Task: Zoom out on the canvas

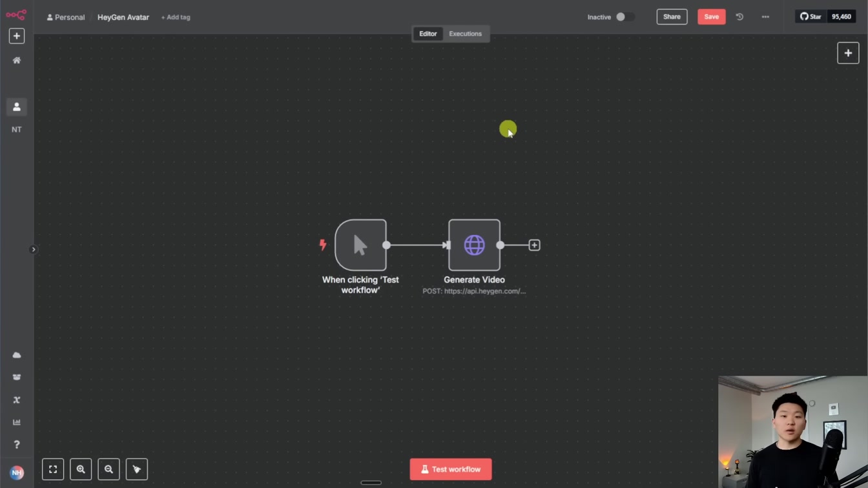Action: (108, 469)
